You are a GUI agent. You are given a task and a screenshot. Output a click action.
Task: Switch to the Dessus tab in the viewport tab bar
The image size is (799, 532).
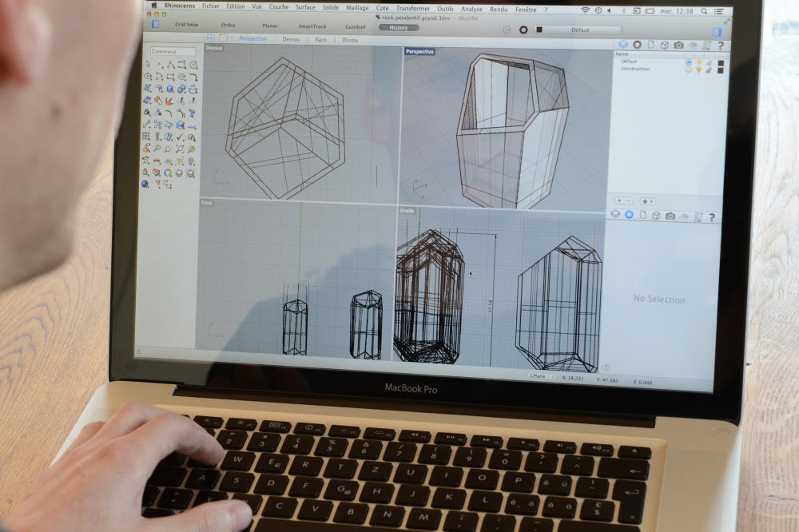(291, 38)
